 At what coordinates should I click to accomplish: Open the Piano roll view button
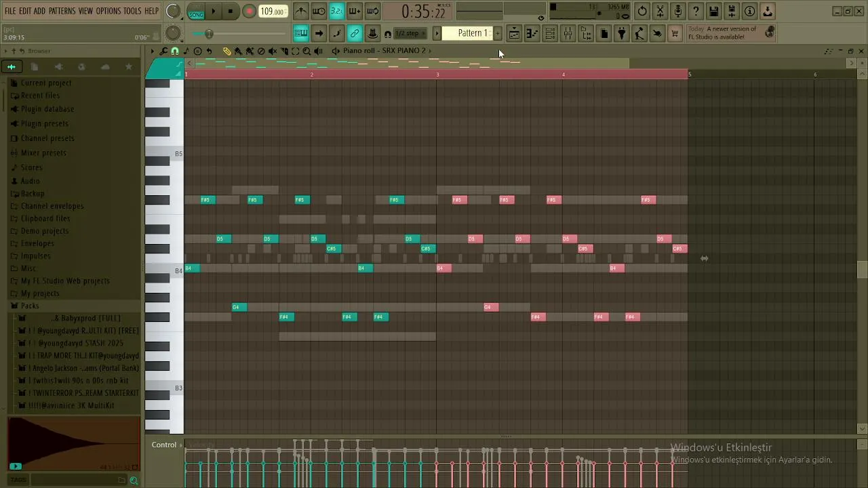(x=532, y=33)
